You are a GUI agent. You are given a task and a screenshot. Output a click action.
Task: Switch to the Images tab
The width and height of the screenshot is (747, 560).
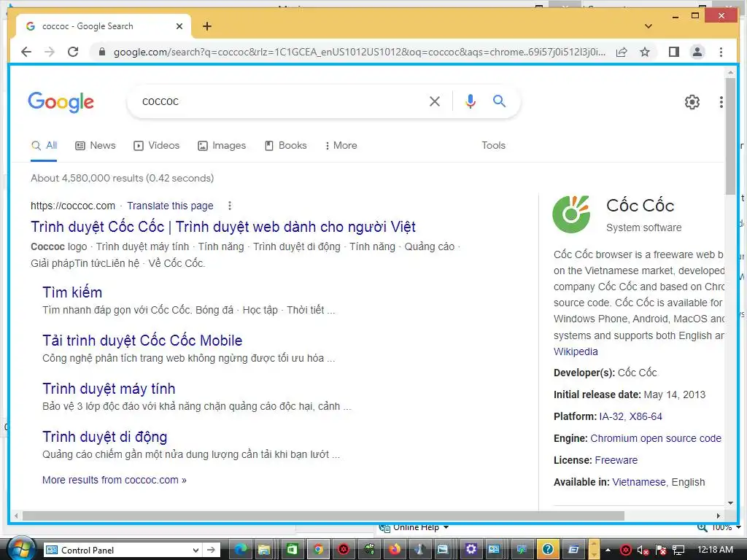(222, 146)
